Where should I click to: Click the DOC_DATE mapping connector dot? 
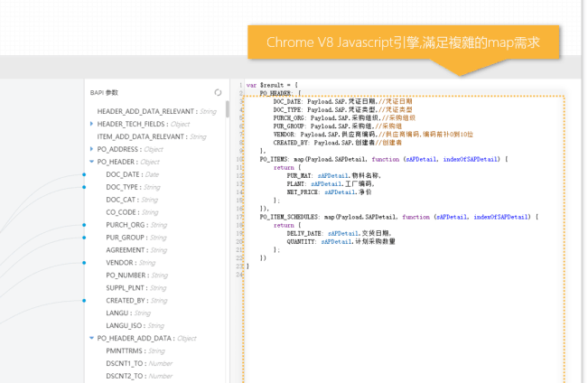pos(84,174)
